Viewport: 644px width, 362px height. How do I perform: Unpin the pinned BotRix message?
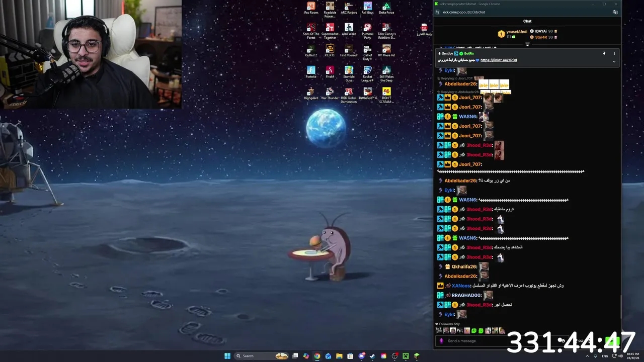pos(604,53)
